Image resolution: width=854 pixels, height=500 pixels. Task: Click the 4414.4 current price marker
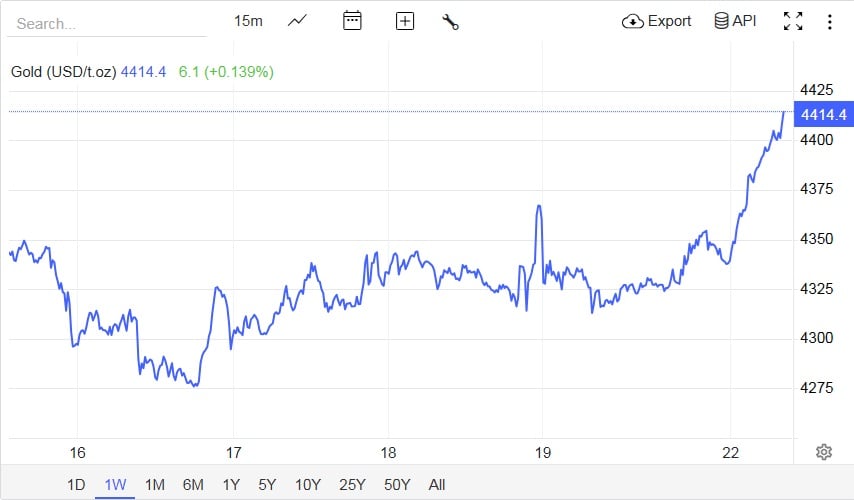coord(823,114)
